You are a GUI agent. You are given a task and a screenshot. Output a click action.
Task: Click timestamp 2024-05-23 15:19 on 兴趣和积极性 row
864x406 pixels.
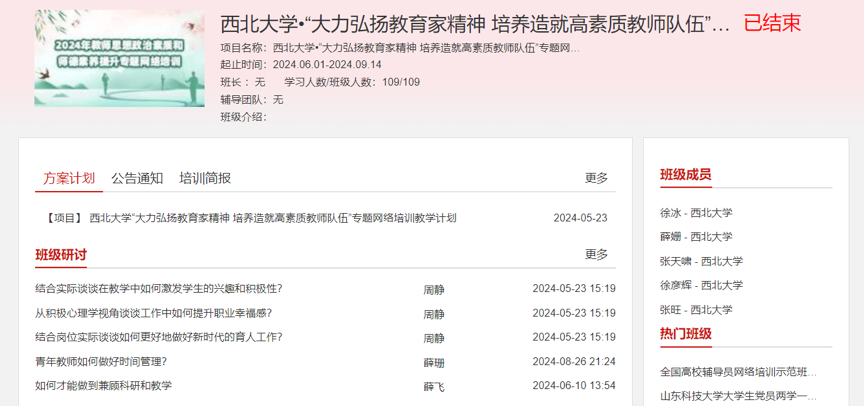[574, 289]
